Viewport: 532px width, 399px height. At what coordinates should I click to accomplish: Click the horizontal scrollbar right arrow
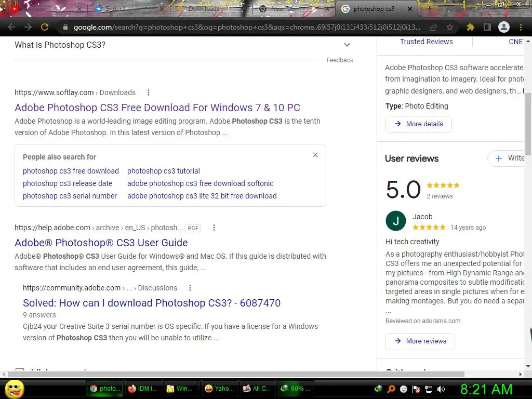point(520,374)
